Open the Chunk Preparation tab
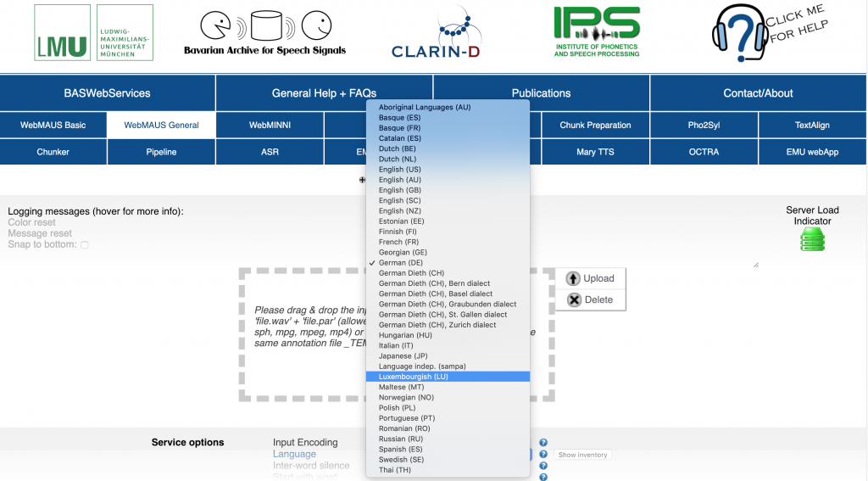This screenshot has height=481, width=868. tap(595, 126)
